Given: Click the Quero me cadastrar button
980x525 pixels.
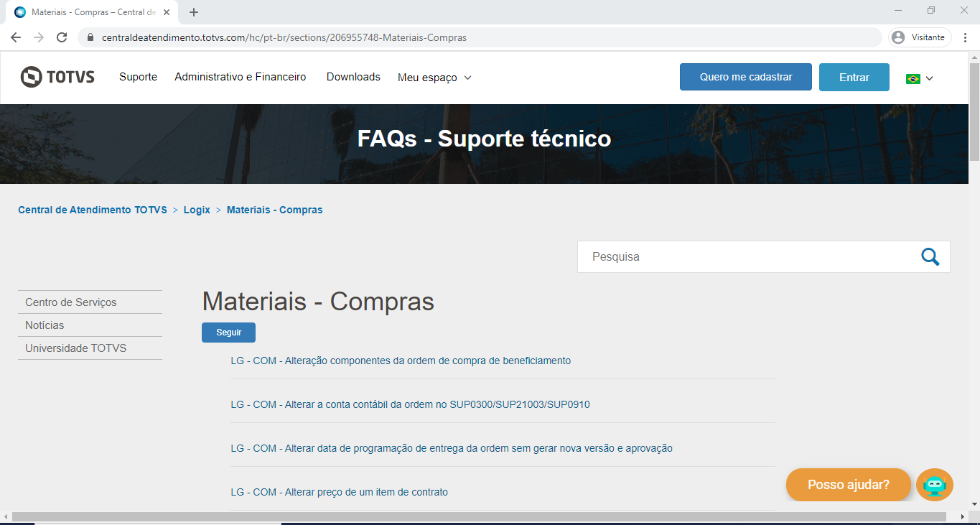Looking at the screenshot, I should 746,77.
